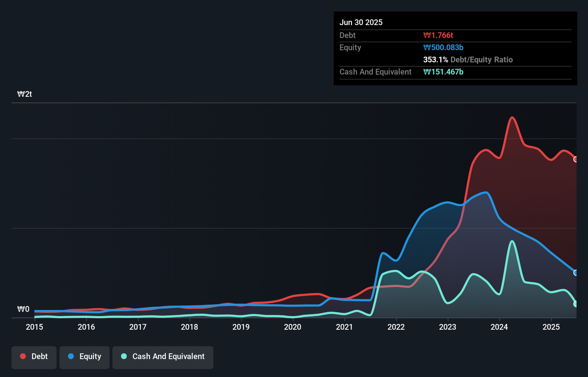Click the 2021 x-axis label
Image resolution: width=588 pixels, height=377 pixels.
(344, 327)
